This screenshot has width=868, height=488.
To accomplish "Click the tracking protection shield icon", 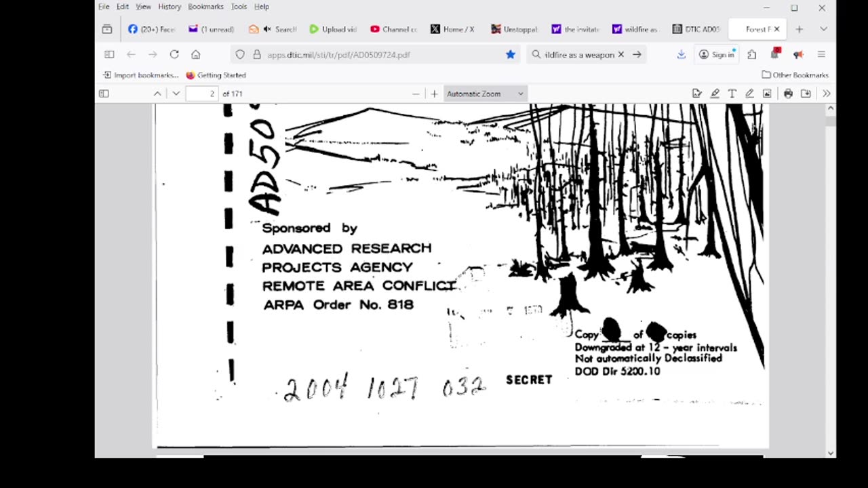I will [240, 54].
